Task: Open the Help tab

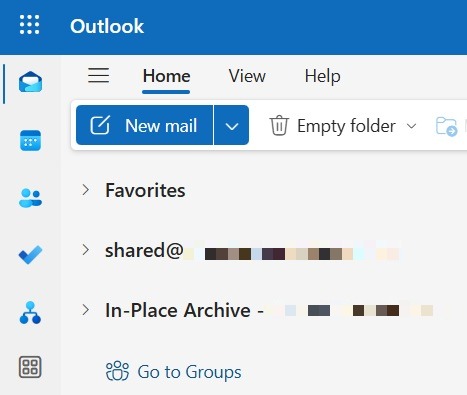Action: tap(322, 76)
